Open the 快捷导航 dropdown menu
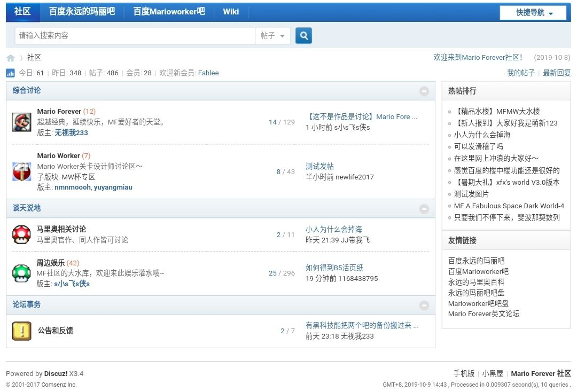 tap(533, 12)
